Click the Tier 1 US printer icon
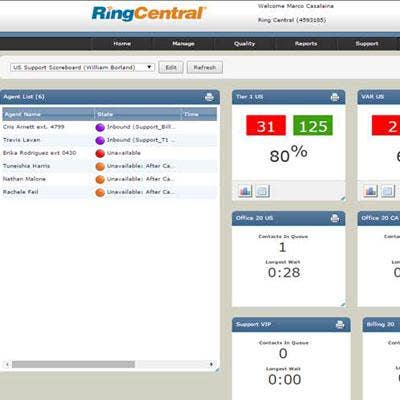400x400 pixels. click(x=335, y=97)
